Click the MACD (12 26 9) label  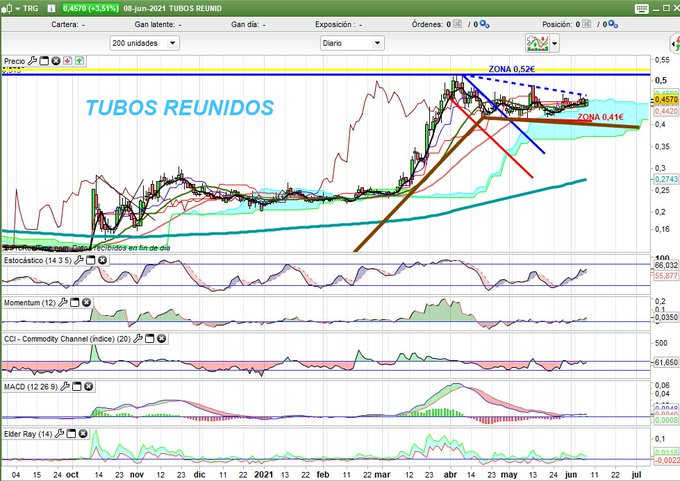coord(31,386)
